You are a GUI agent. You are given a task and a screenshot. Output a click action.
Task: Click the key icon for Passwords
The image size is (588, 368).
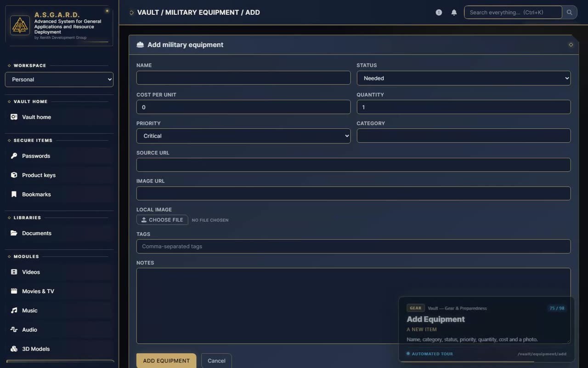[14, 156]
